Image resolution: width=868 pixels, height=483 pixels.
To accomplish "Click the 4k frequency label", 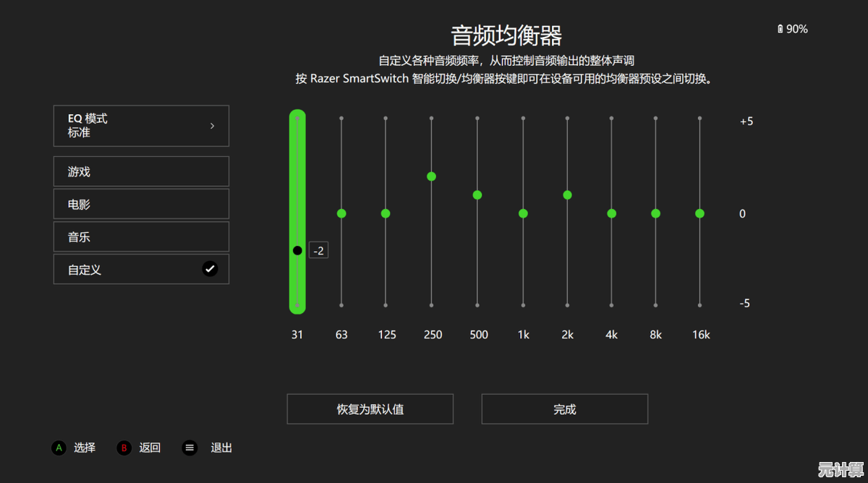I will [612, 335].
